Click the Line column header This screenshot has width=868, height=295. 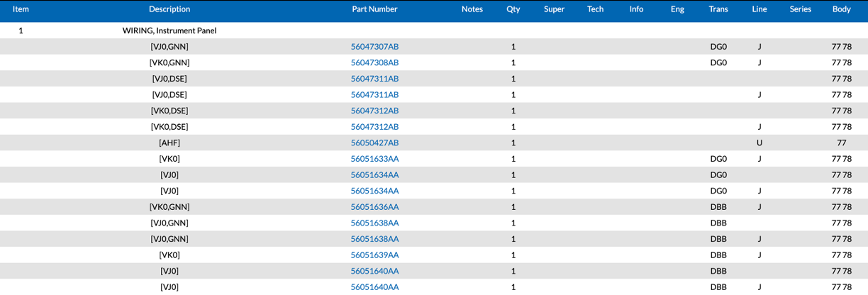[759, 9]
